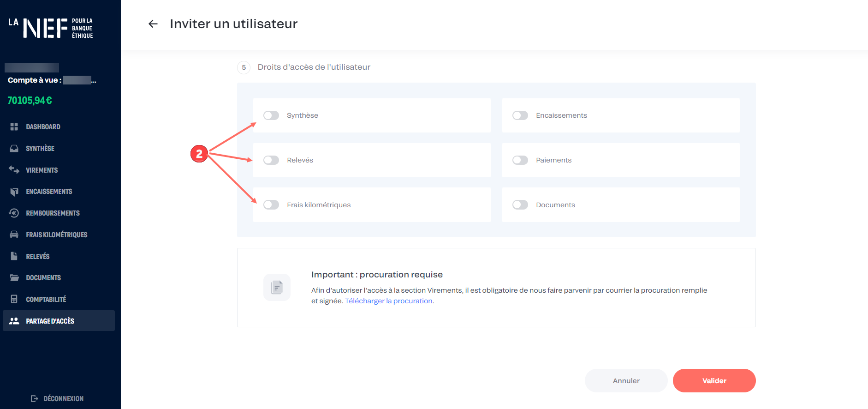Enable the Documents access toggle

(x=520, y=205)
